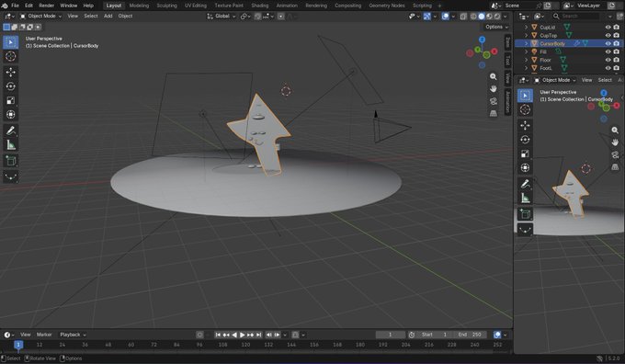Screen dimensions: 625x364
Task: Click the zoom magnifier icon in main viewport
Action: click(x=493, y=76)
